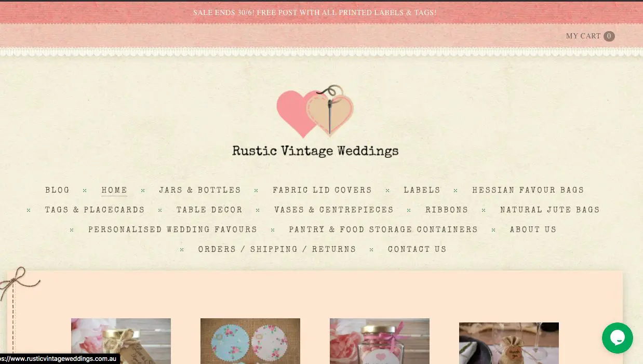
Task: Browse Tags & Placecards
Action: click(x=95, y=210)
